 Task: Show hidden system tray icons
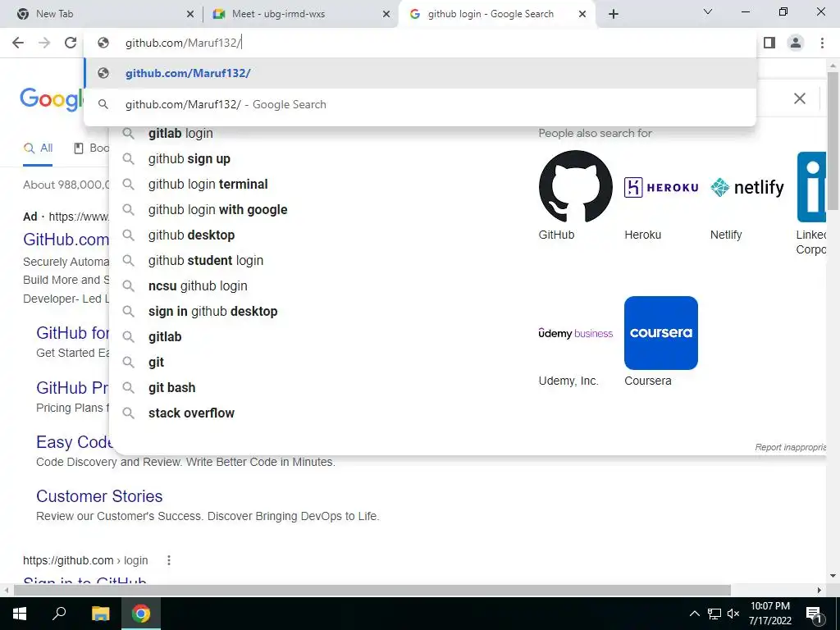tap(694, 614)
